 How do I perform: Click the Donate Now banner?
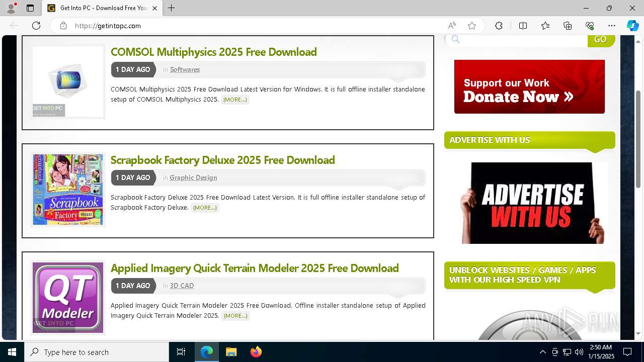click(529, 86)
